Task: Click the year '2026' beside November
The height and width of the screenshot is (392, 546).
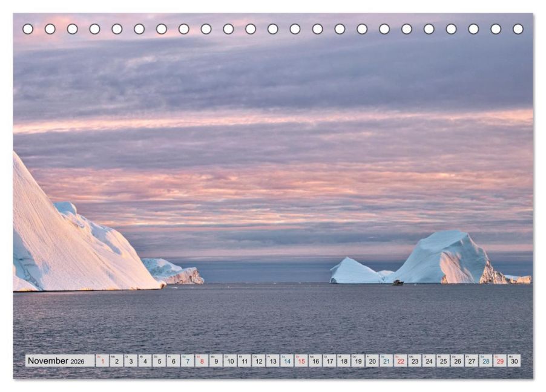Action: (77, 362)
